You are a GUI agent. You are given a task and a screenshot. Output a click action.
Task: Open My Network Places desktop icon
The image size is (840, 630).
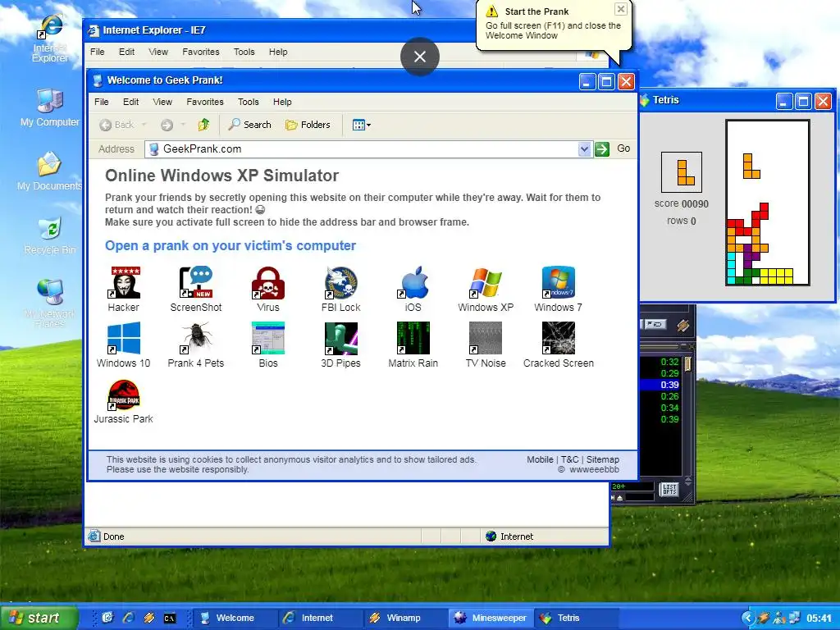click(x=50, y=304)
